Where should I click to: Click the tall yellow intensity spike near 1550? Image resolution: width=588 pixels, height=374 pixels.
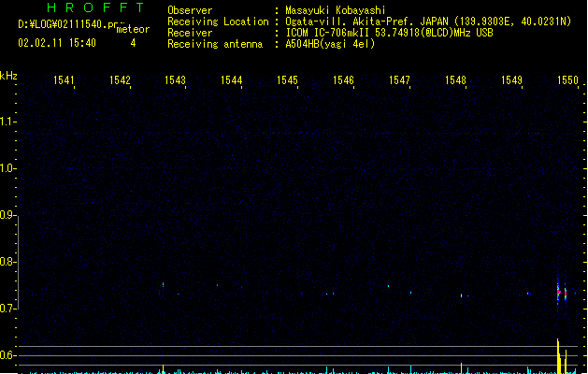pos(558,356)
